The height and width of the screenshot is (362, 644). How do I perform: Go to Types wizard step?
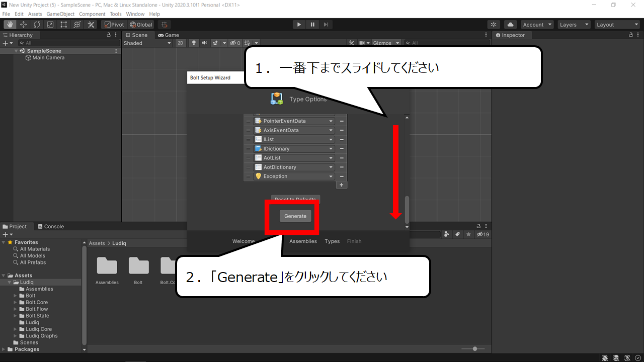pyautogui.click(x=332, y=241)
